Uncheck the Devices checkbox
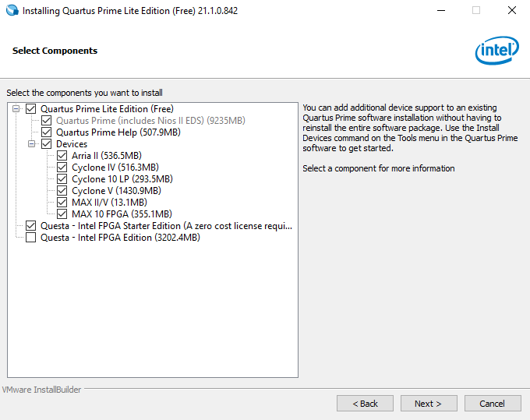 coord(46,144)
